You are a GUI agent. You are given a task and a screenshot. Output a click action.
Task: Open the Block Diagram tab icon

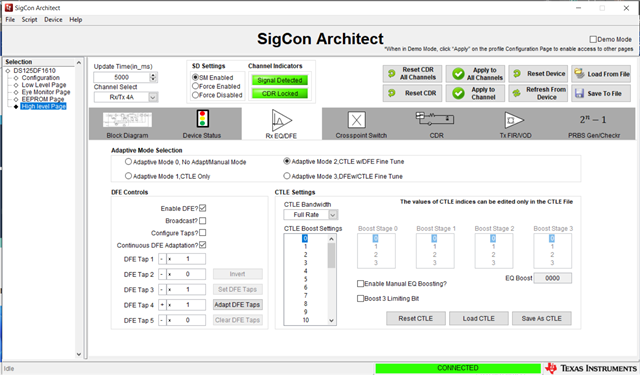coord(127,120)
